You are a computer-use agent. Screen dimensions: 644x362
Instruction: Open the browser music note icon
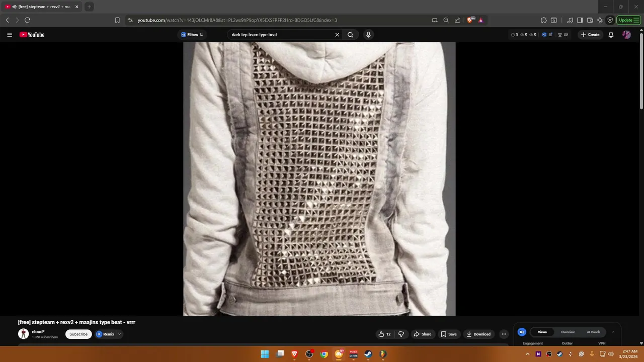pyautogui.click(x=570, y=20)
